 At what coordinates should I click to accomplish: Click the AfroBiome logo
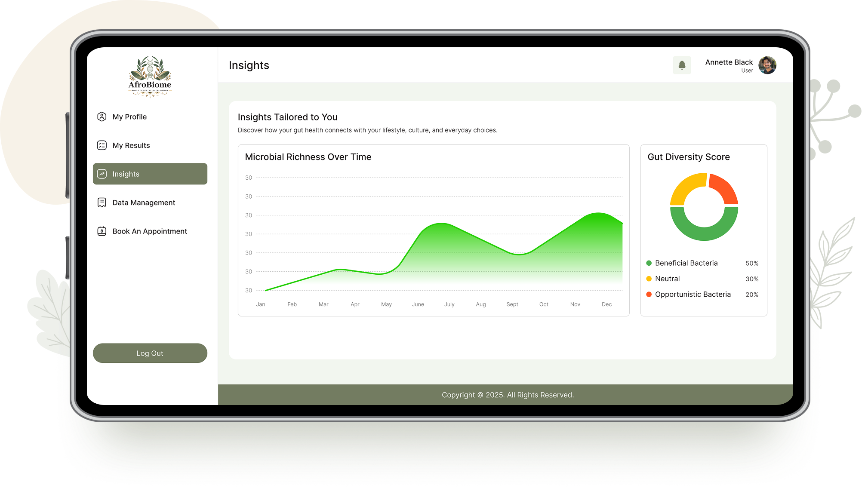(150, 77)
